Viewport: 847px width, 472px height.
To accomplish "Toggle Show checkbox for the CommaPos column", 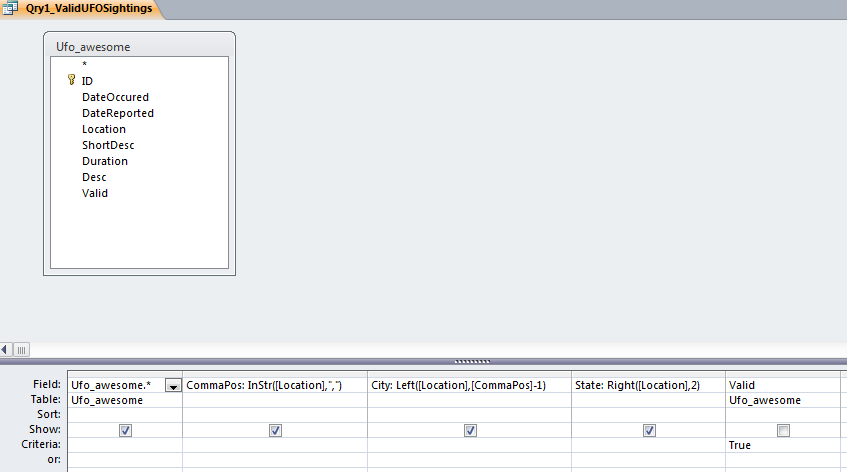I will tap(275, 430).
